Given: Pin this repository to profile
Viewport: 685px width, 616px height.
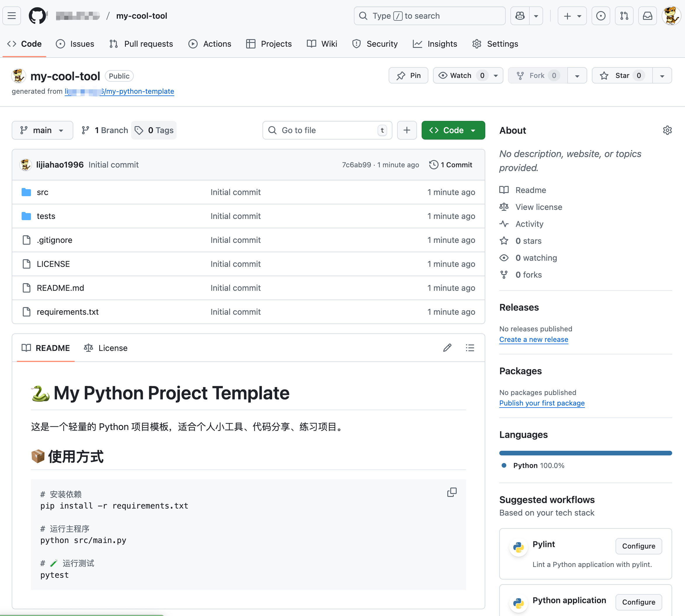Looking at the screenshot, I should point(408,76).
